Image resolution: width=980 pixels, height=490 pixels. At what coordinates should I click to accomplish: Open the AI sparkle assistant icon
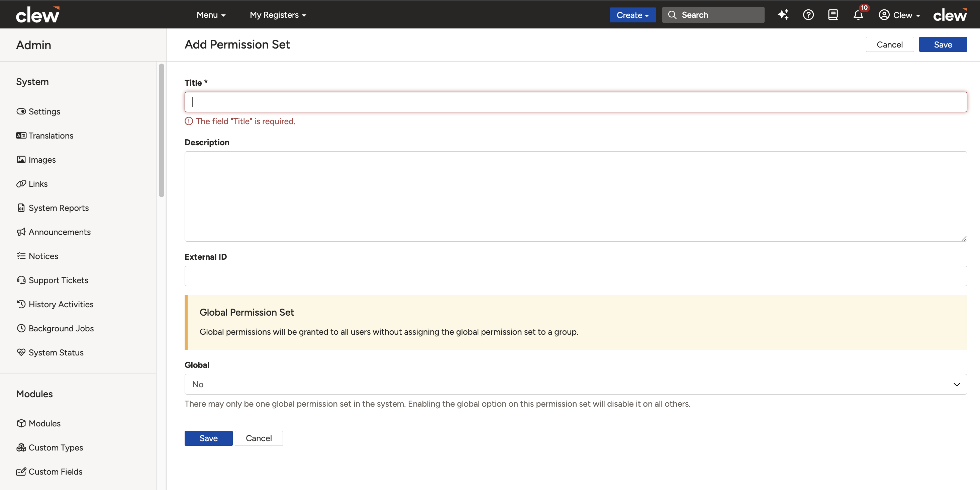point(783,15)
